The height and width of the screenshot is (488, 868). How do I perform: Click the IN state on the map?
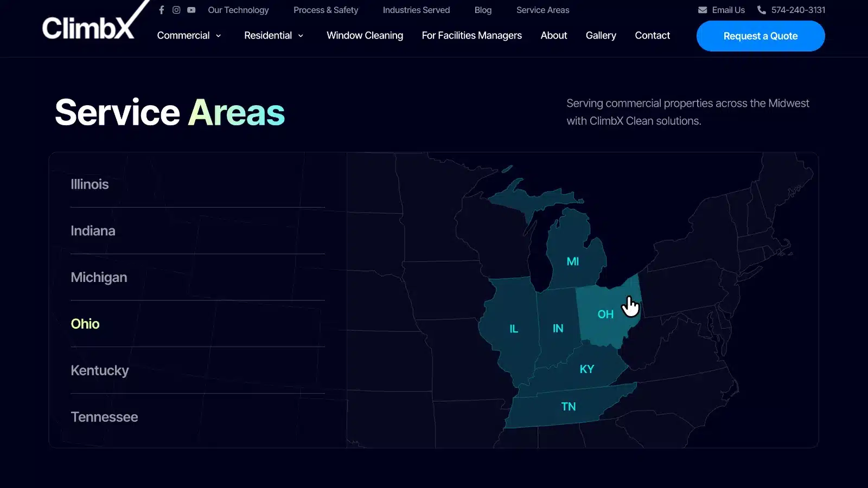[558, 329]
